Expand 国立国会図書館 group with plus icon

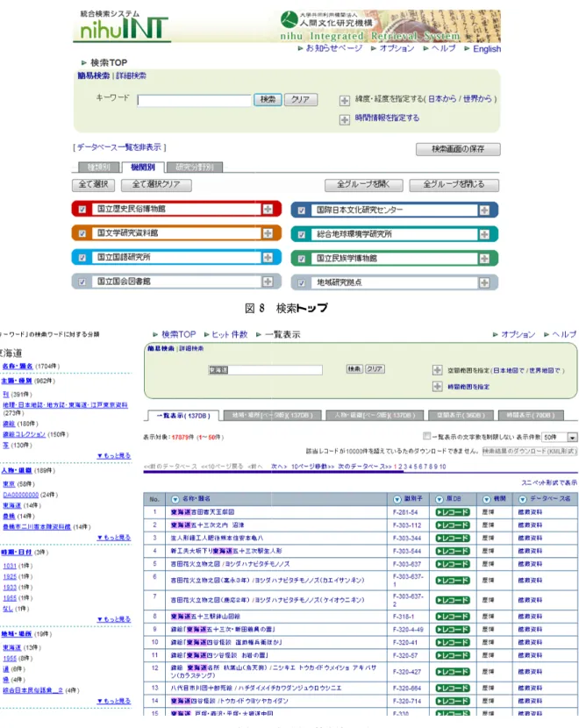coord(268,282)
